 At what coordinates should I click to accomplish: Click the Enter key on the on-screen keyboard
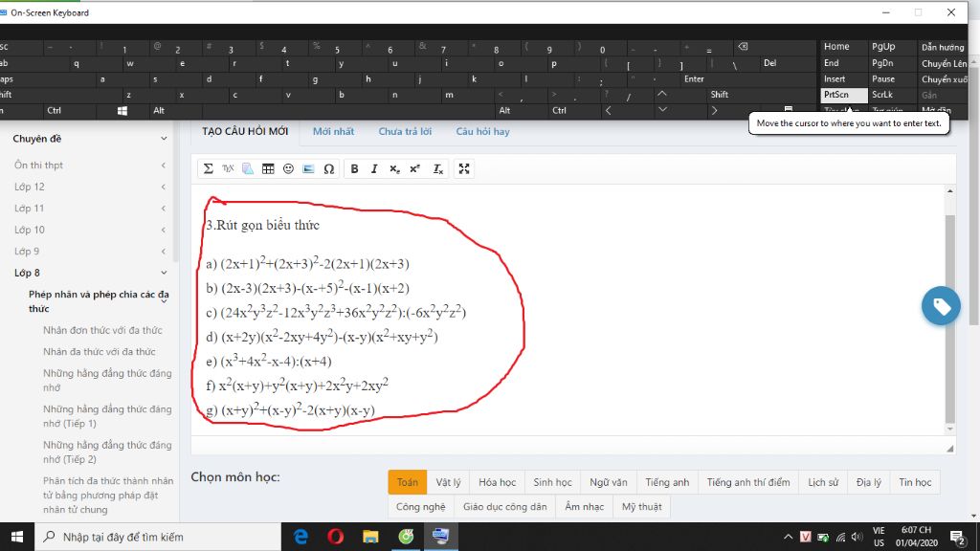694,79
